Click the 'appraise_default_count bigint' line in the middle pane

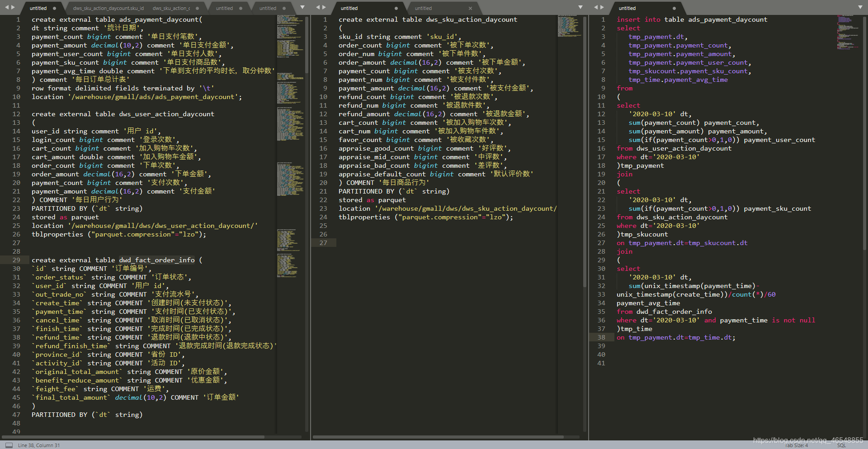point(436,174)
